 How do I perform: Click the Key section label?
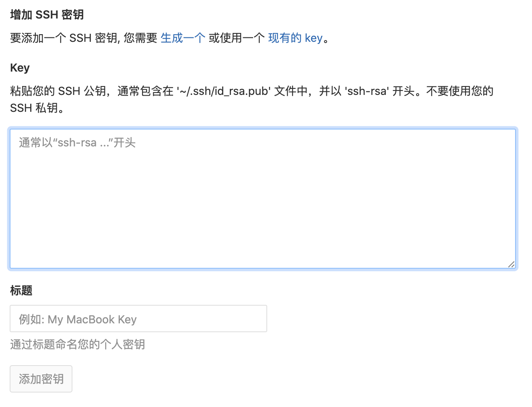pyautogui.click(x=19, y=68)
